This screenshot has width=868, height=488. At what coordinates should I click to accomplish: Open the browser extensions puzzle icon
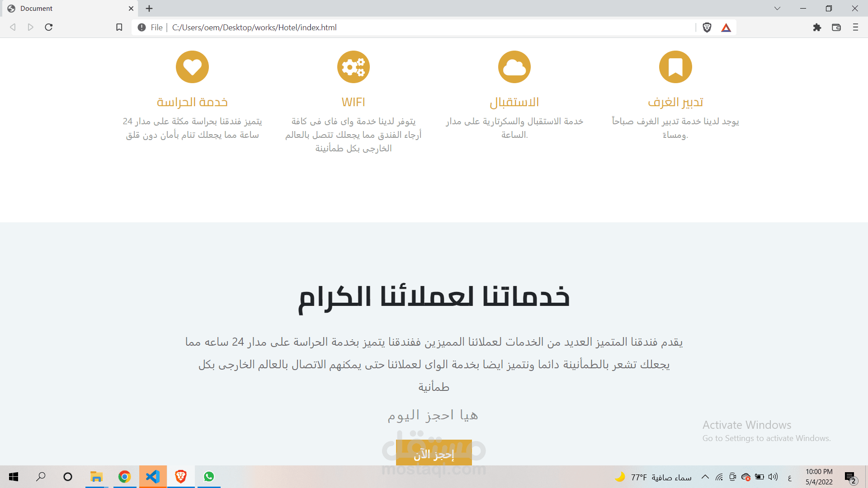(x=817, y=28)
